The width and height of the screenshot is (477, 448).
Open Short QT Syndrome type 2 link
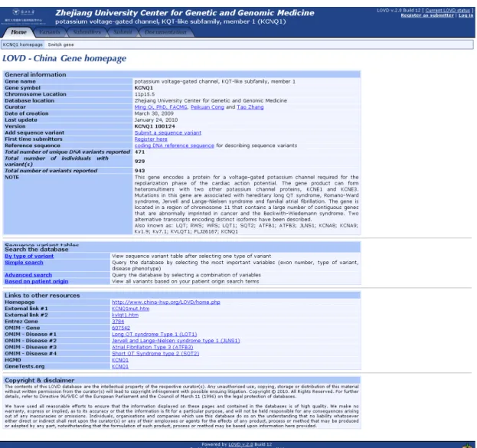(x=155, y=353)
